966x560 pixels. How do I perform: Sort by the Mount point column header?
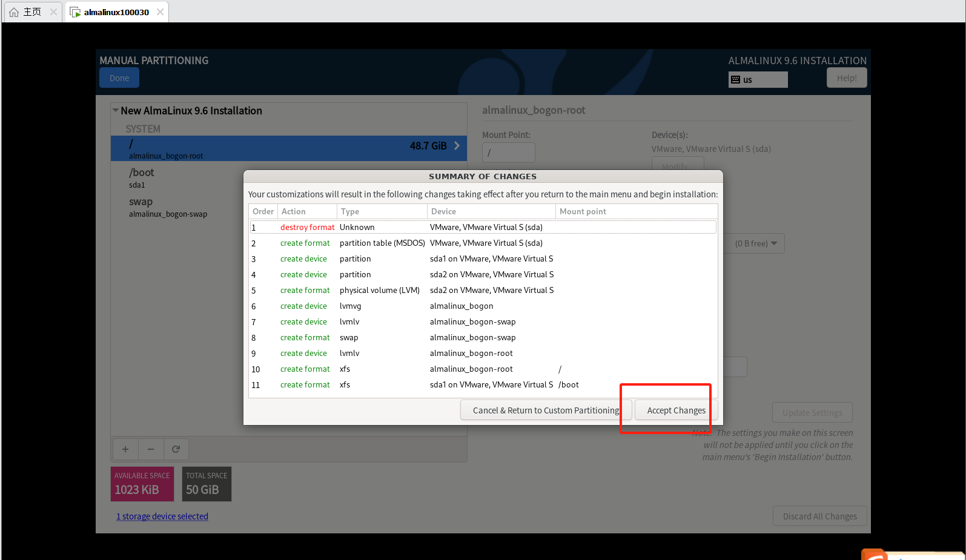click(636, 211)
